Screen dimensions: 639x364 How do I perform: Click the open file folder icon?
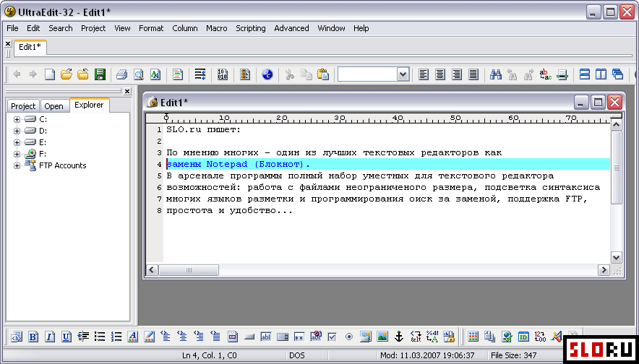click(67, 74)
